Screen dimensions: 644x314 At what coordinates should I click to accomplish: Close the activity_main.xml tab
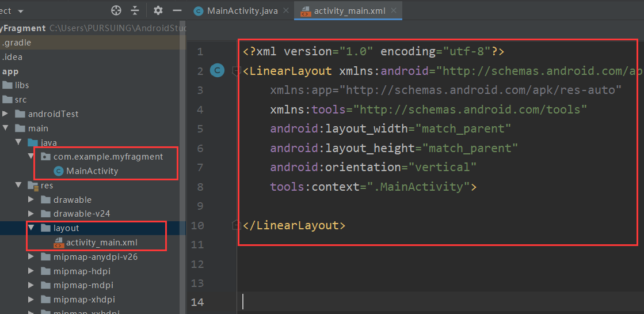(394, 11)
